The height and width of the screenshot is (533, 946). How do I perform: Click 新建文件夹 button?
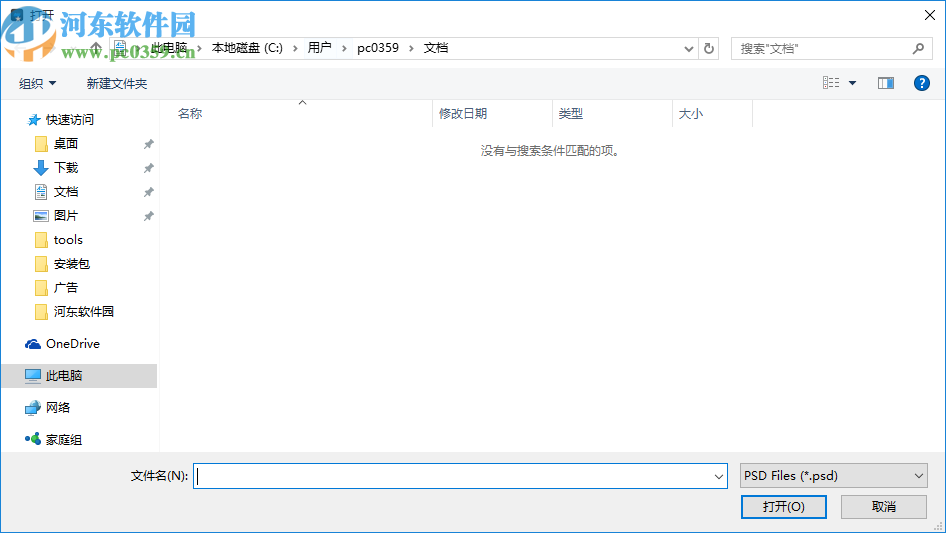[116, 83]
